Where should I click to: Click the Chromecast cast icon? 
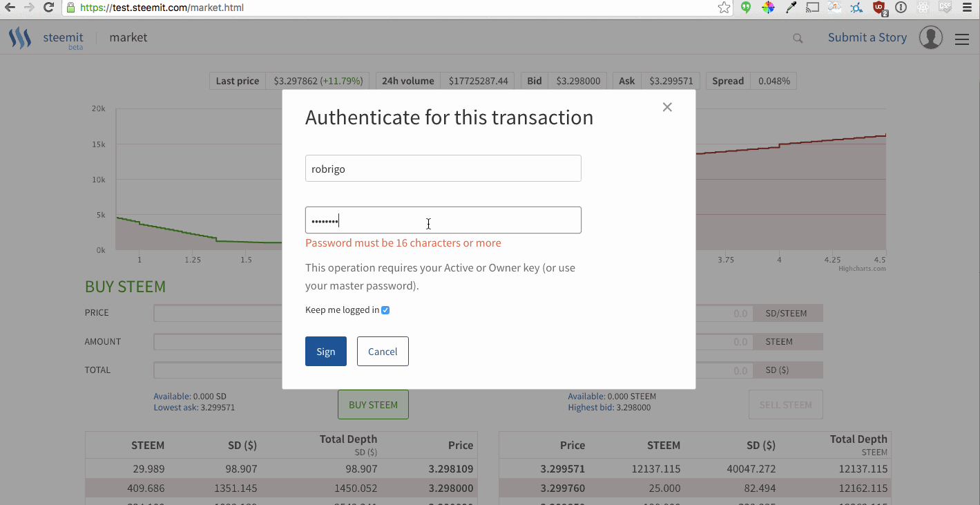[813, 8]
